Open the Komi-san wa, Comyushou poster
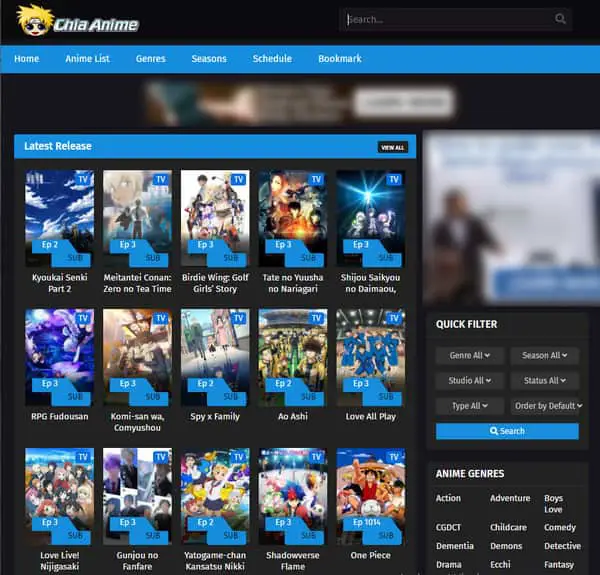 [137, 357]
